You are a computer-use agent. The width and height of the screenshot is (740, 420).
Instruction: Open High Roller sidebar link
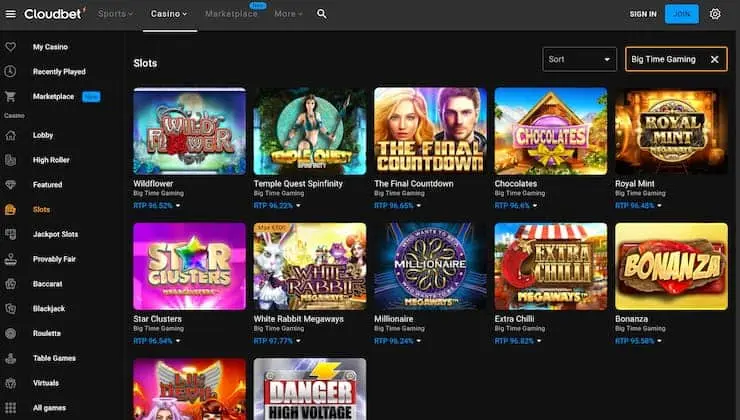coord(51,160)
